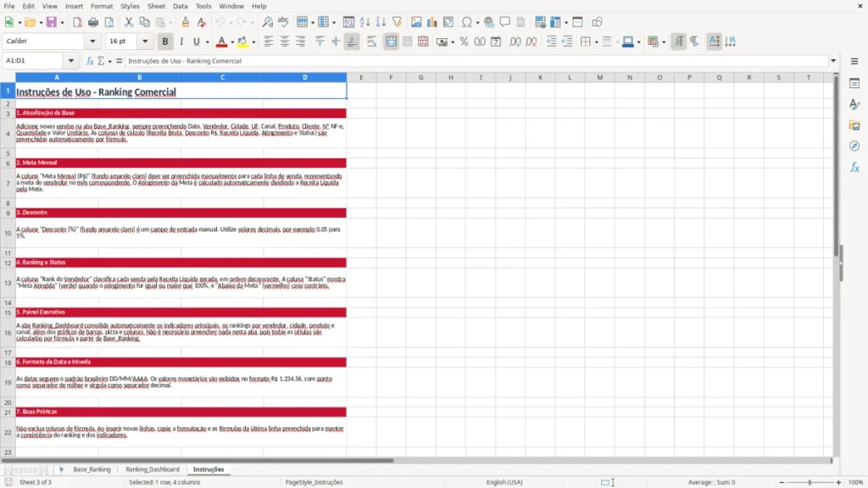The height and width of the screenshot is (488, 868).
Task: Click the horizontal scrollbar
Action: coord(198,460)
